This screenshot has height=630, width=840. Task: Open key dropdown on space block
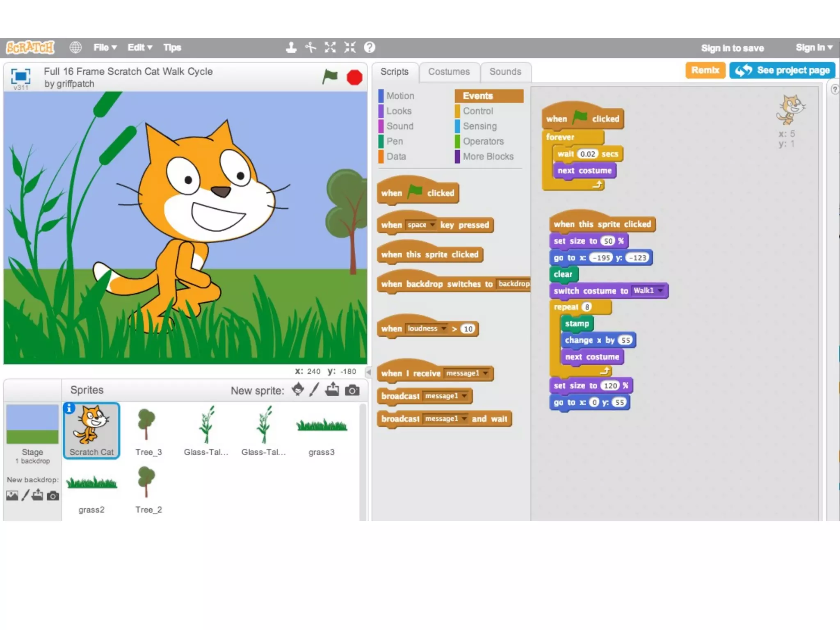click(x=432, y=225)
